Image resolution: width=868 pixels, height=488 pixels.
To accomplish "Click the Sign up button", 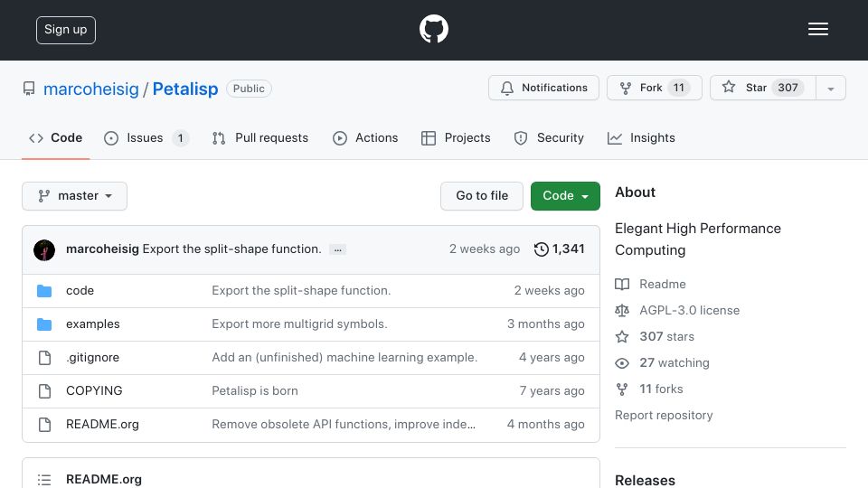I will [66, 30].
